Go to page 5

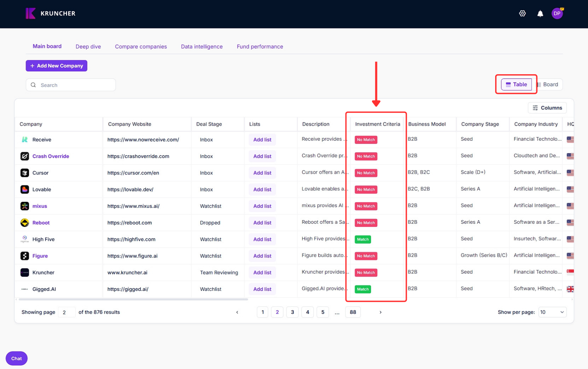point(322,312)
